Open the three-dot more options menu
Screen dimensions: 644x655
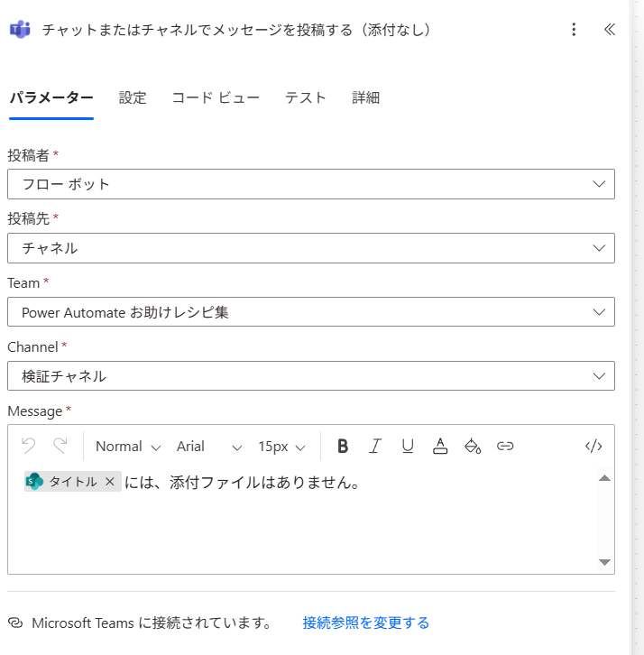click(x=574, y=29)
